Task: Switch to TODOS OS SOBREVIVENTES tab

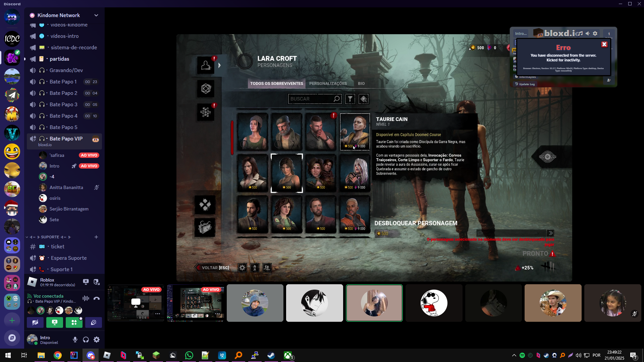Action: [x=276, y=83]
